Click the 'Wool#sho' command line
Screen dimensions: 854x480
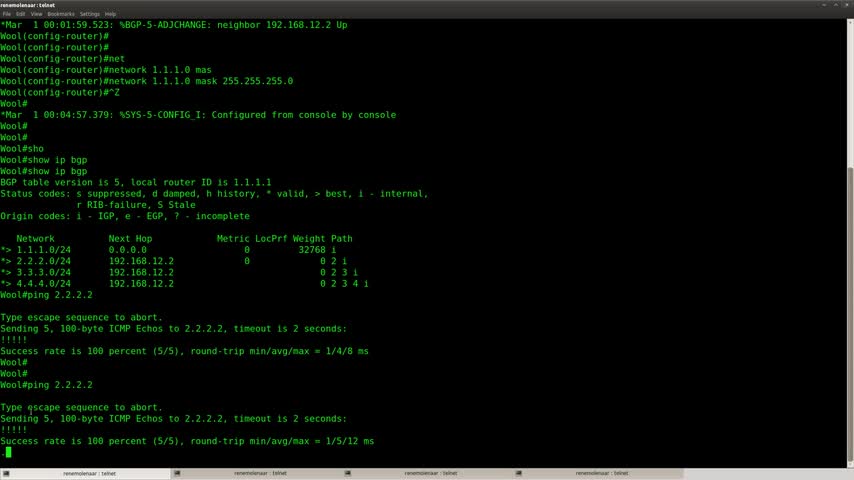coord(22,149)
